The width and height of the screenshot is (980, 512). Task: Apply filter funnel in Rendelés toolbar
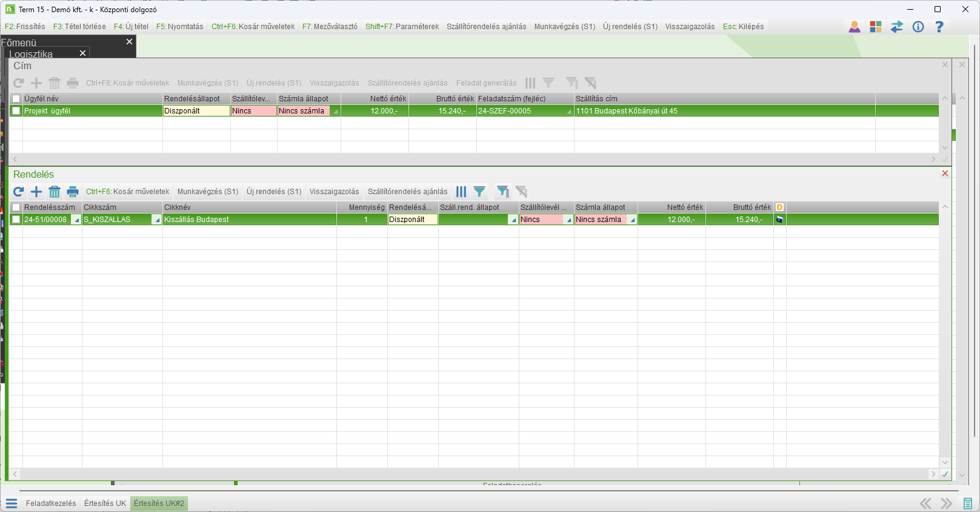click(479, 192)
